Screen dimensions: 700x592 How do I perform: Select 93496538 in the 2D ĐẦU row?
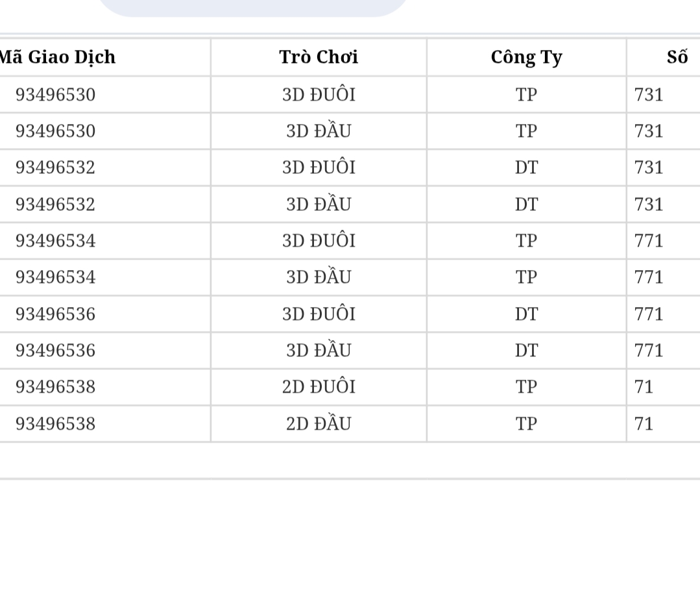[x=55, y=424]
